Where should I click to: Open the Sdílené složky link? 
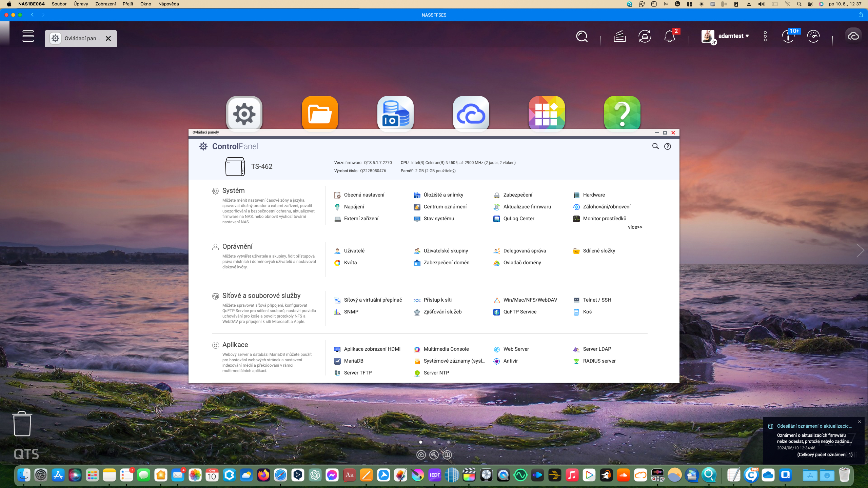point(599,251)
